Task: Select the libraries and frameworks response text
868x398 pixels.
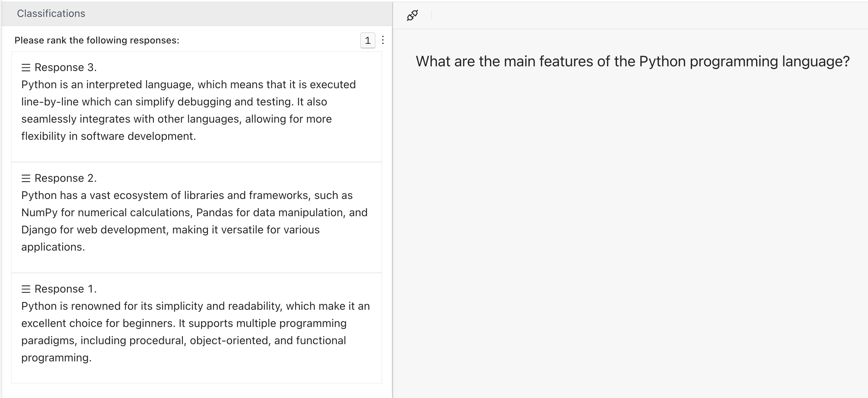Action: click(194, 221)
